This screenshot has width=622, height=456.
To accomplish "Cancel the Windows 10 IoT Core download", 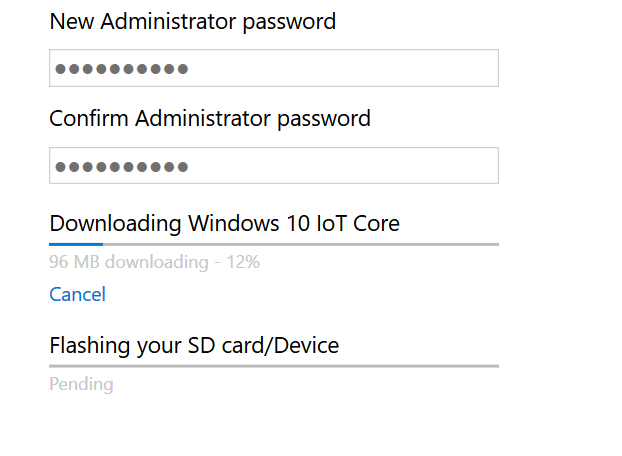I will pyautogui.click(x=77, y=294).
